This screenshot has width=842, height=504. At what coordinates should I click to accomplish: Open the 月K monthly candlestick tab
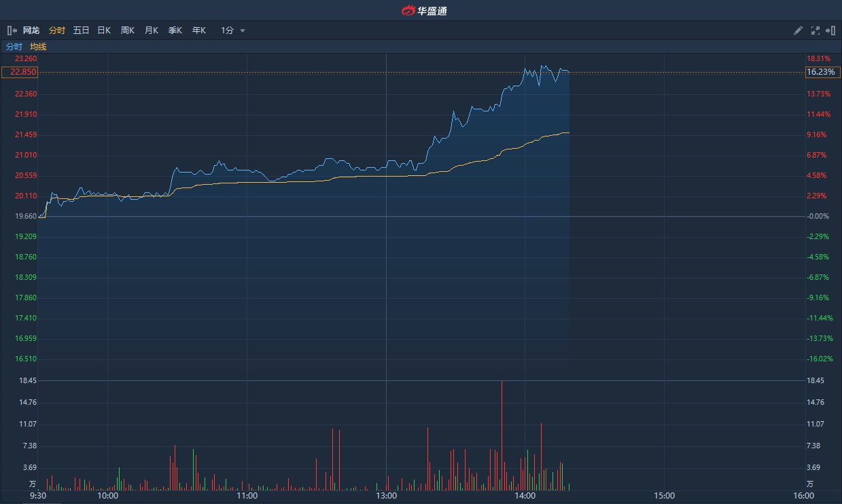click(151, 31)
